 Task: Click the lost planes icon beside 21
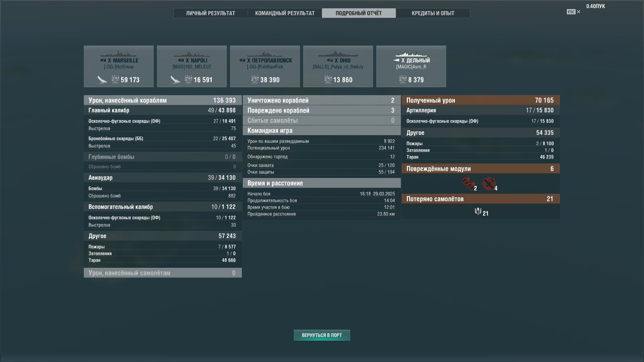pos(478,212)
